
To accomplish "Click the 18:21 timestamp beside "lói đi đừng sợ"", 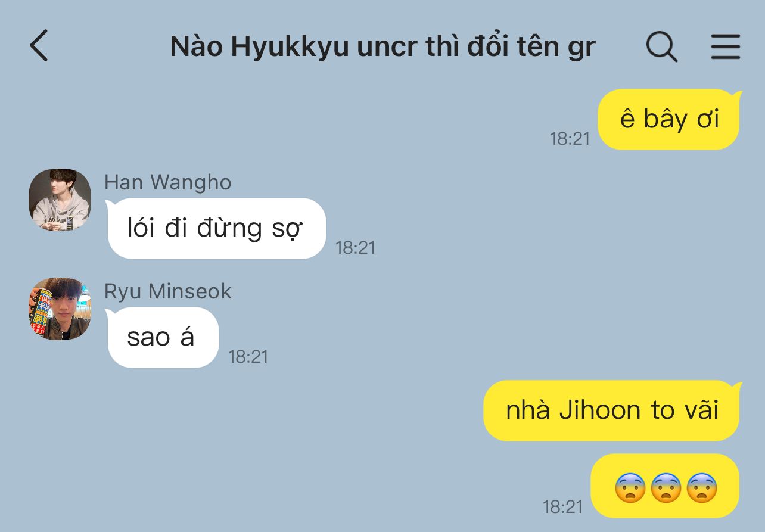I will pyautogui.click(x=355, y=248).
